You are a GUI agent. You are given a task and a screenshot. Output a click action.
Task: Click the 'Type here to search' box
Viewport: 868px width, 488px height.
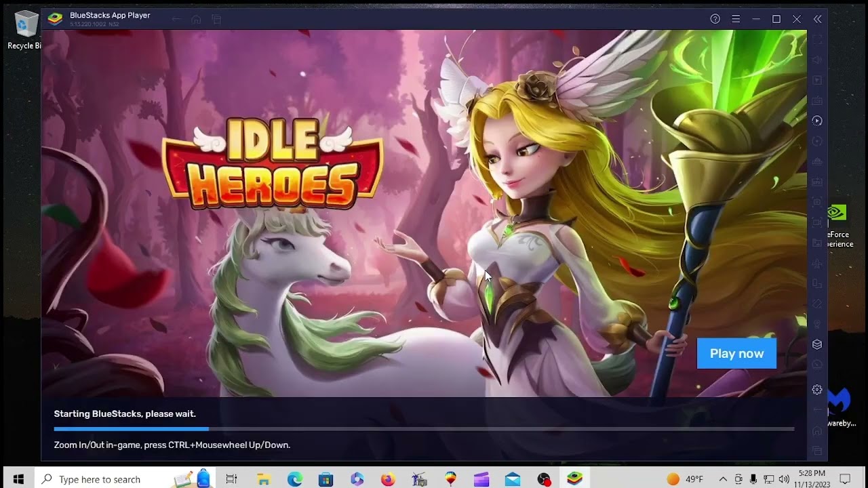pyautogui.click(x=125, y=479)
